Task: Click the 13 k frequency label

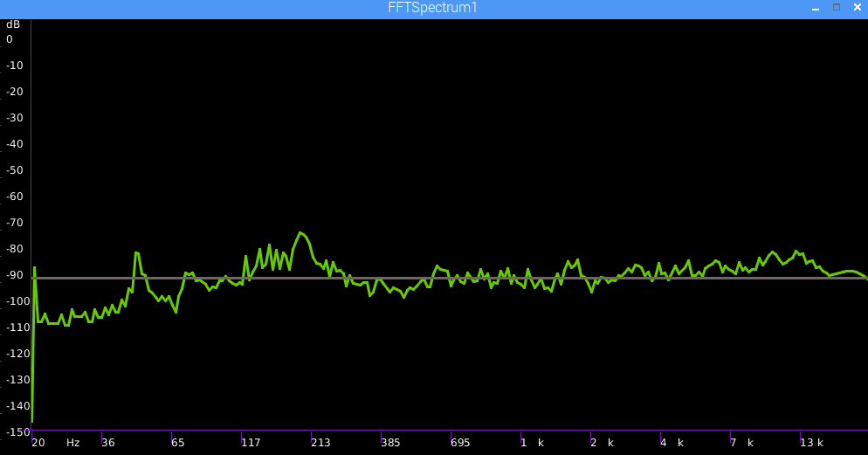Action: click(x=811, y=443)
